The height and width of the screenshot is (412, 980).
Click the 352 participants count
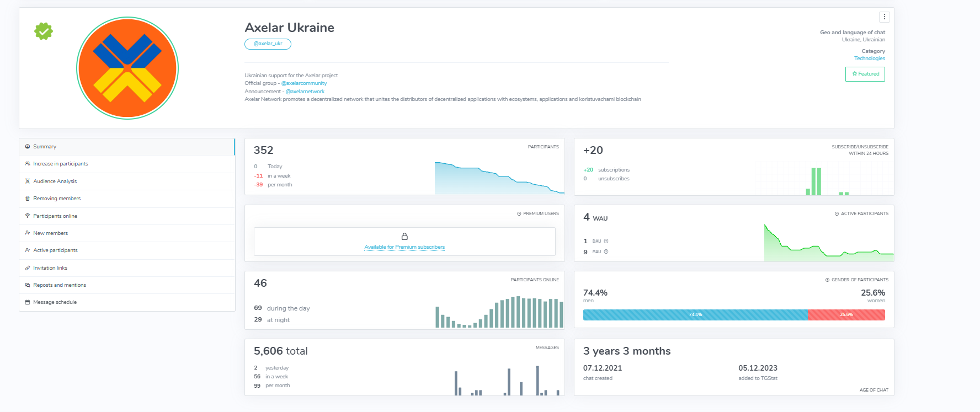264,150
